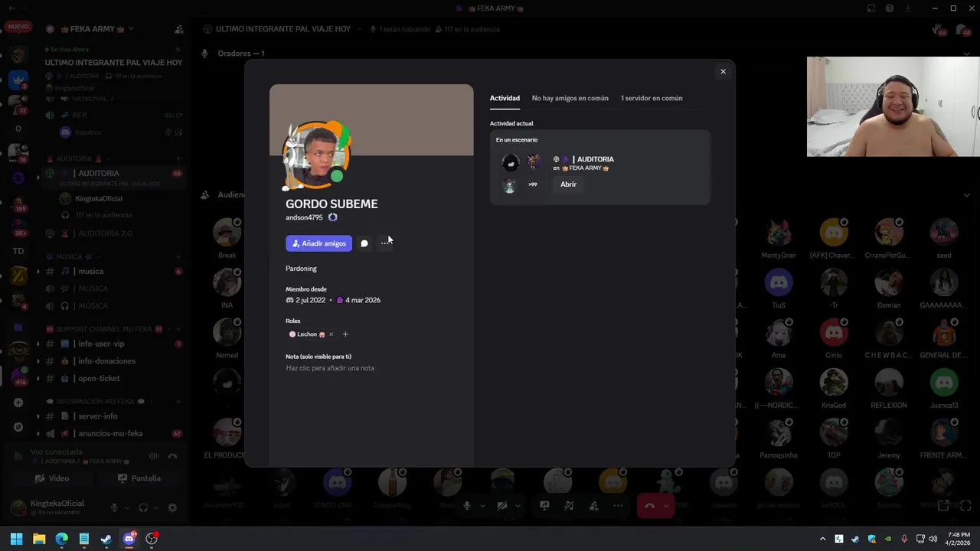Collapse the AUDITORÍA category

(x=80, y=158)
